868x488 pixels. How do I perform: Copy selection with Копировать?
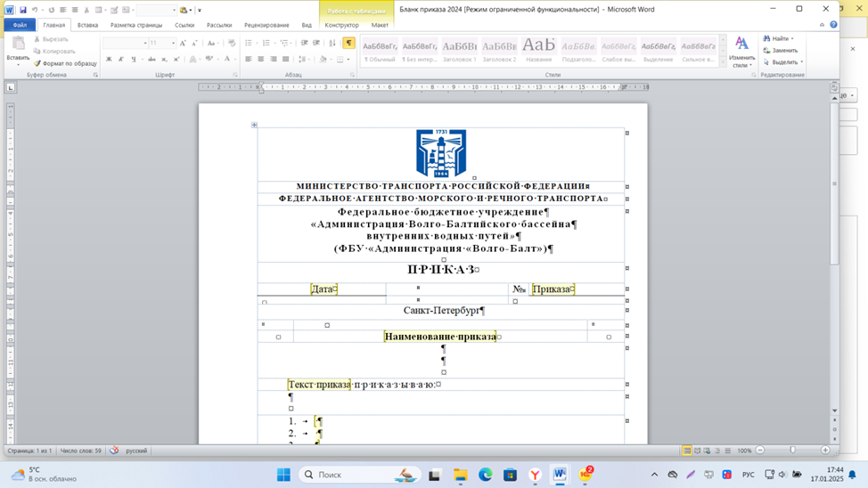53,51
